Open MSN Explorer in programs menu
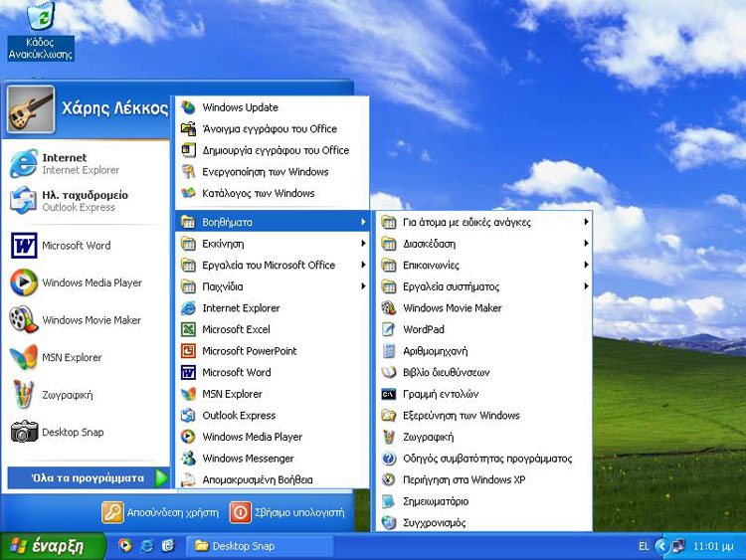This screenshot has height=560, width=746. pyautogui.click(x=273, y=394)
